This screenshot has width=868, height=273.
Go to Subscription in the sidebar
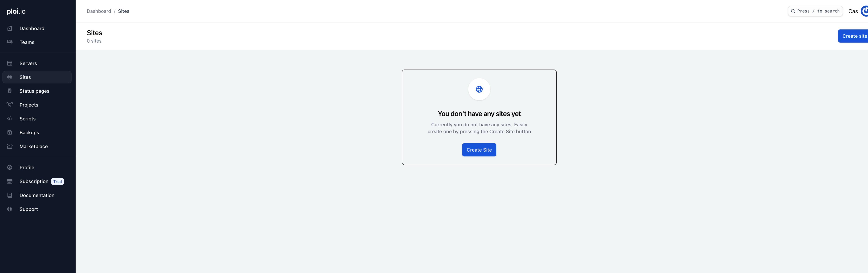[x=34, y=182]
